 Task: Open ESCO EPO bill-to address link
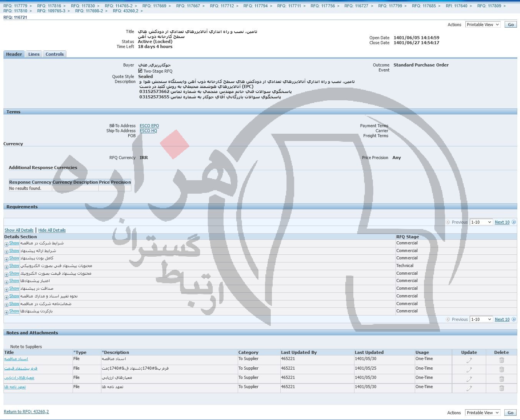(149, 126)
